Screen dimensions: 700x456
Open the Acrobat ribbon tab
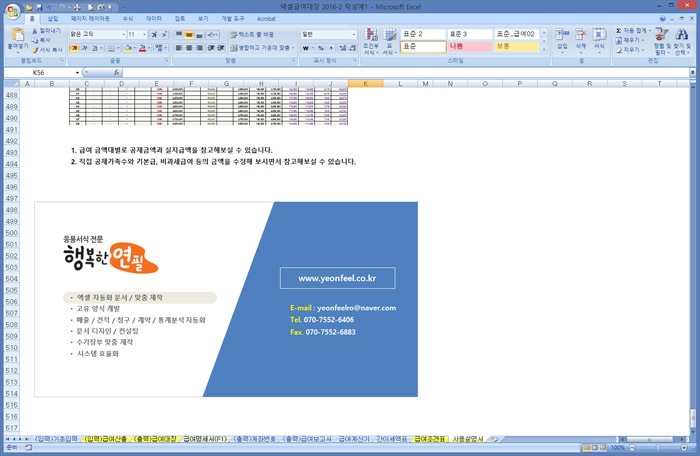266,19
